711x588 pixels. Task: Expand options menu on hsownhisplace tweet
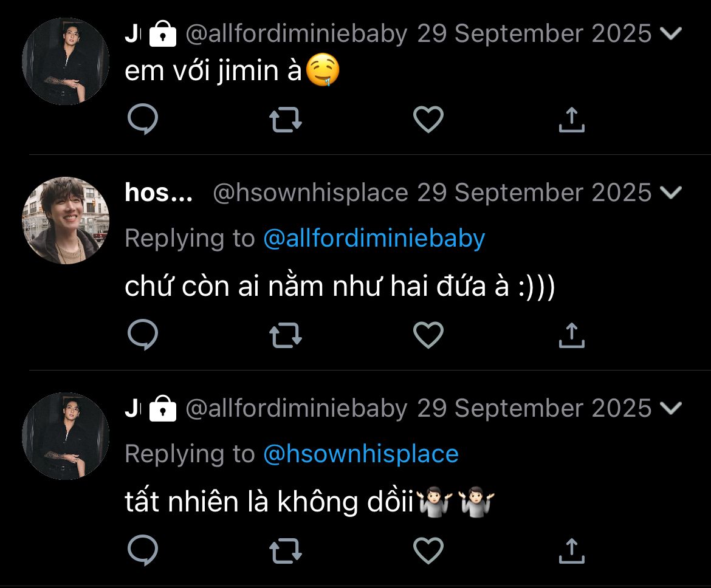tap(671, 193)
